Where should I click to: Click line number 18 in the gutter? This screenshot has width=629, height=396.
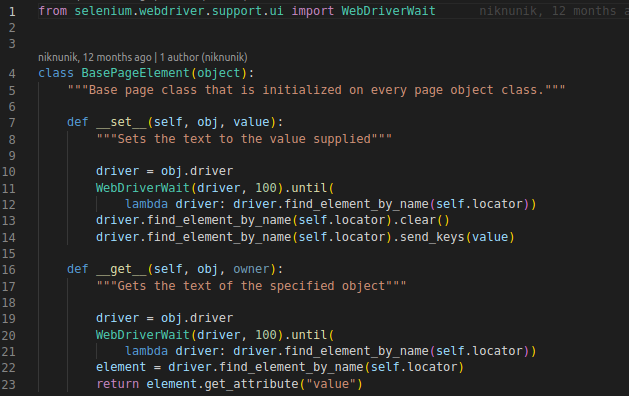click(9, 303)
